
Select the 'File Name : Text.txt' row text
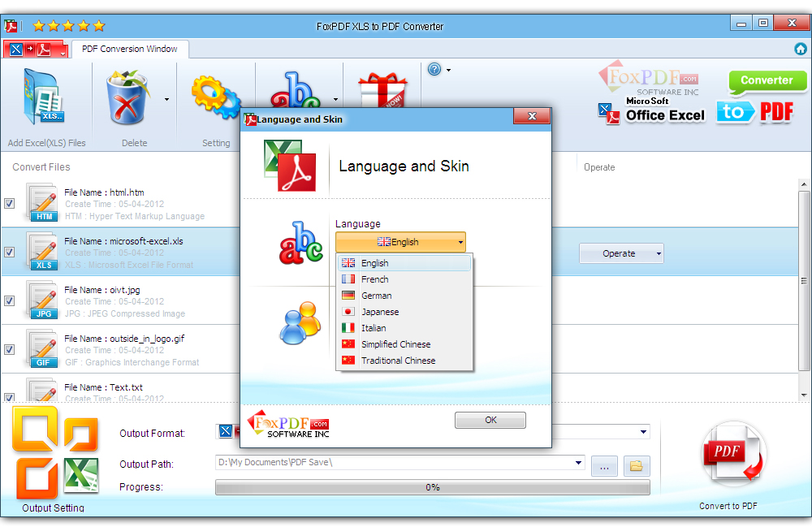(104, 387)
